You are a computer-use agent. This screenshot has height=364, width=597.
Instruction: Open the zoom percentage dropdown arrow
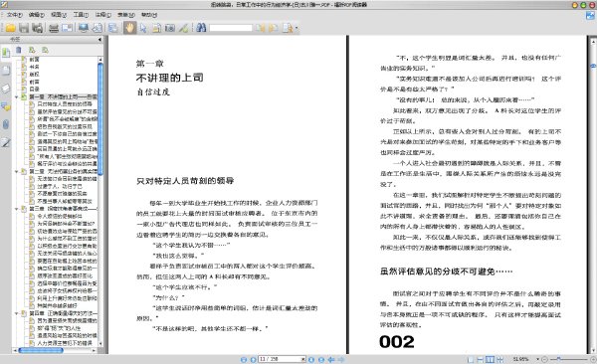pos(537,359)
